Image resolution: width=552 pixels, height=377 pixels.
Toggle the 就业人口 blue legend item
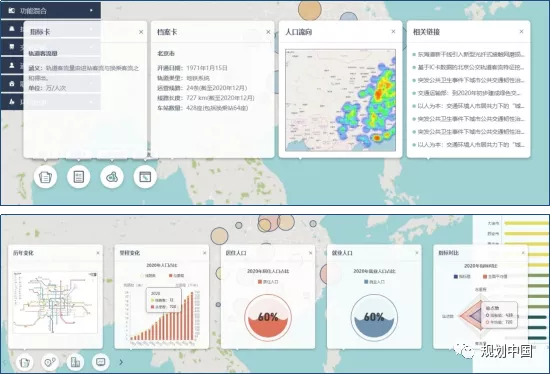pyautogui.click(x=374, y=282)
